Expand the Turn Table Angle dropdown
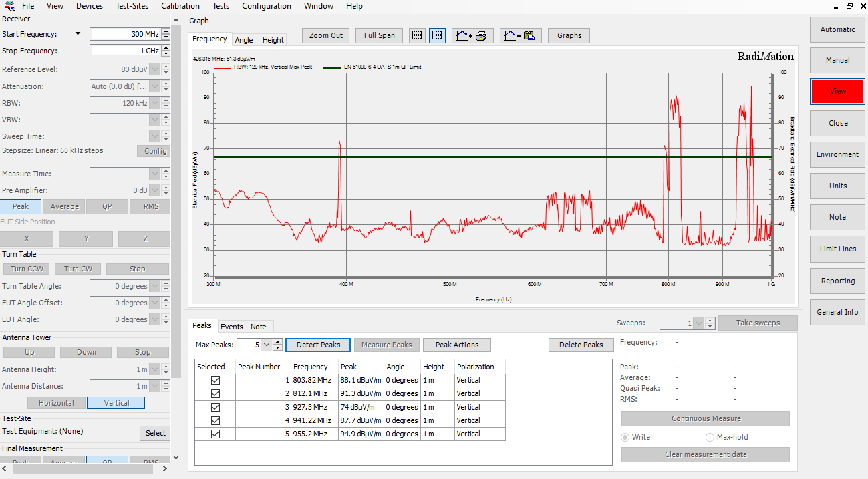Screen dimensions: 868x479 (x=155, y=286)
